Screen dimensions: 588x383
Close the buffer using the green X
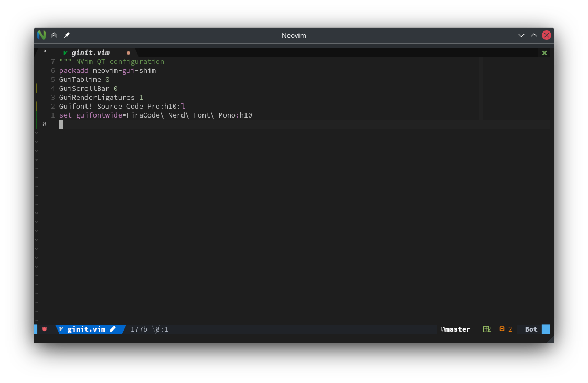(x=544, y=52)
